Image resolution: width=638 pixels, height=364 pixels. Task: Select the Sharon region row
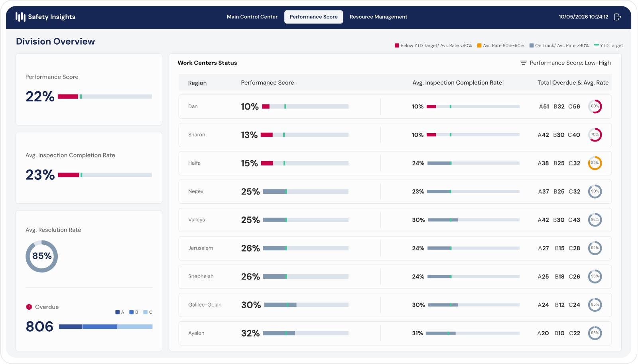tap(395, 135)
